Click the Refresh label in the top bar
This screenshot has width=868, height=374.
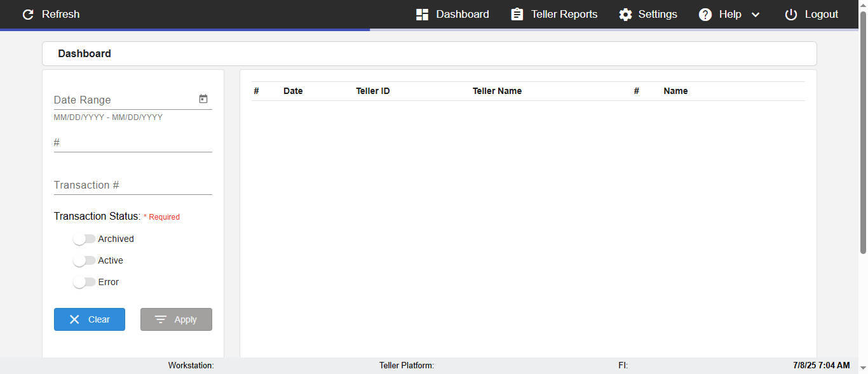pyautogui.click(x=61, y=14)
